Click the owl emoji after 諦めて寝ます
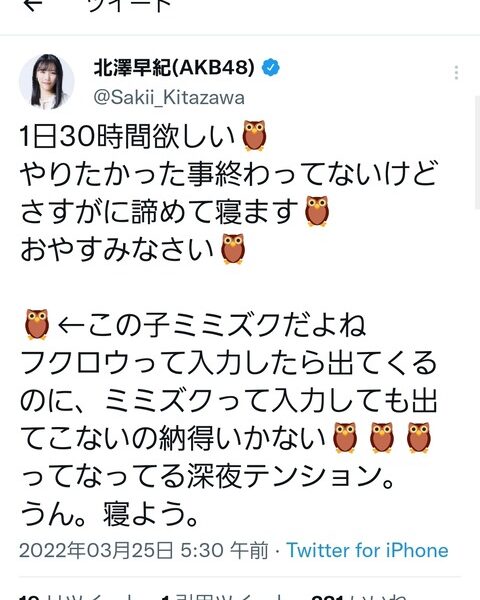This screenshot has height=600, width=480. (317, 211)
